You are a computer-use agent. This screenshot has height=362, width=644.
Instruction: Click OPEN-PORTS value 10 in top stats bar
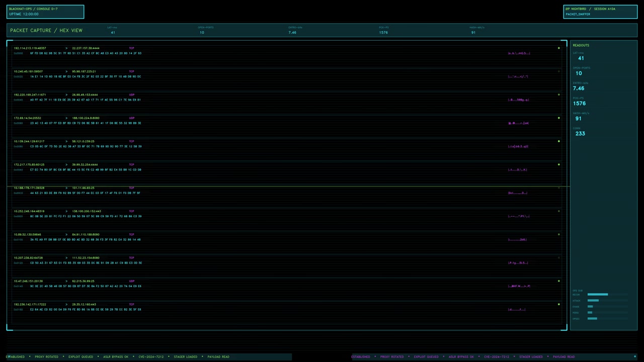202,32
